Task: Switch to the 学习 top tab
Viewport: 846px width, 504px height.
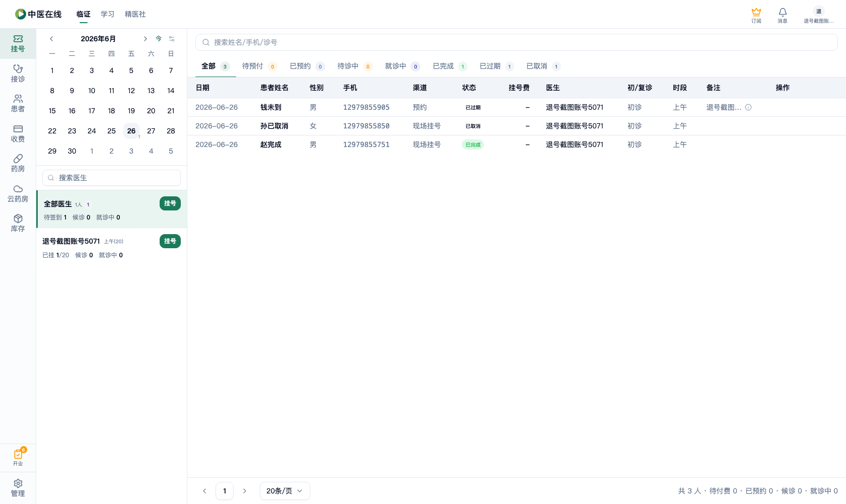Action: [x=107, y=14]
